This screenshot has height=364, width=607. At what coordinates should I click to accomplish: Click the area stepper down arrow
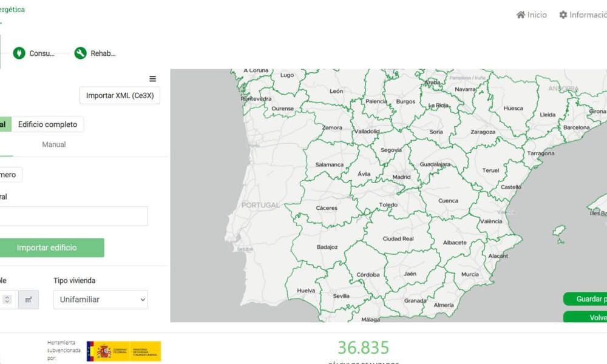point(8,302)
